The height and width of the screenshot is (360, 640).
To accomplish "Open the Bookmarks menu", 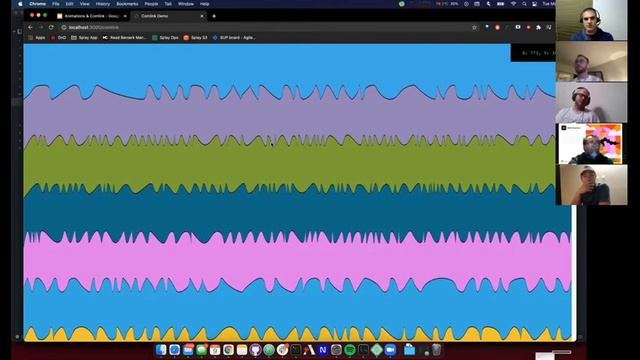I will point(127,4).
